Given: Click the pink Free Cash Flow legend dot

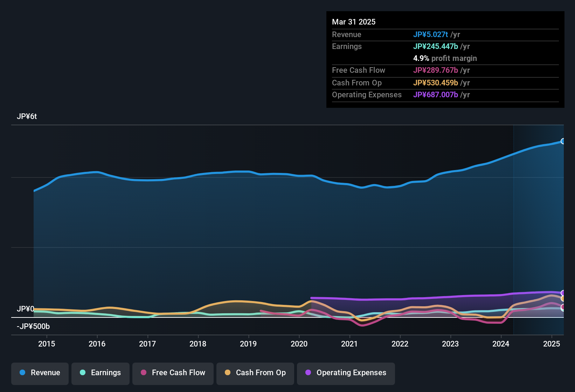Looking at the screenshot, I should pos(143,373).
